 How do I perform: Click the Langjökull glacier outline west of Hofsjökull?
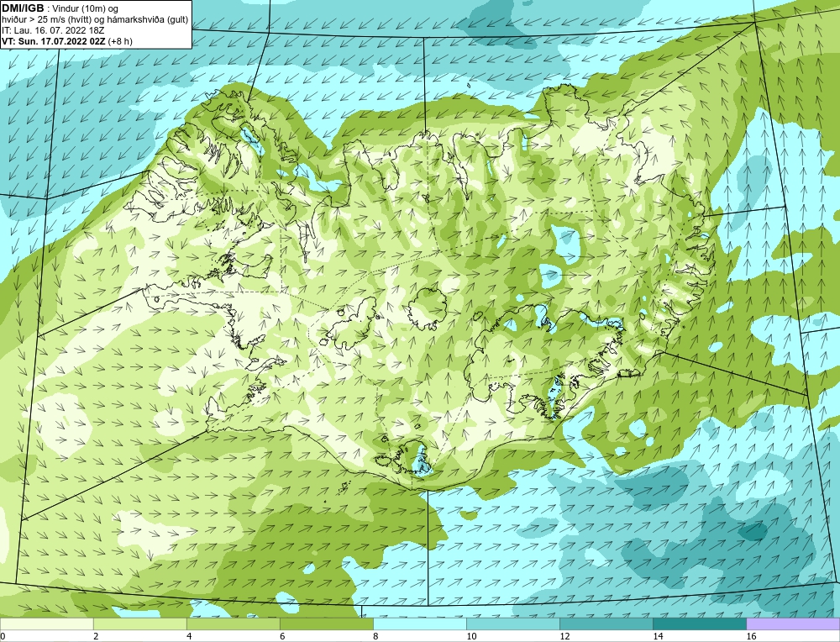click(349, 324)
